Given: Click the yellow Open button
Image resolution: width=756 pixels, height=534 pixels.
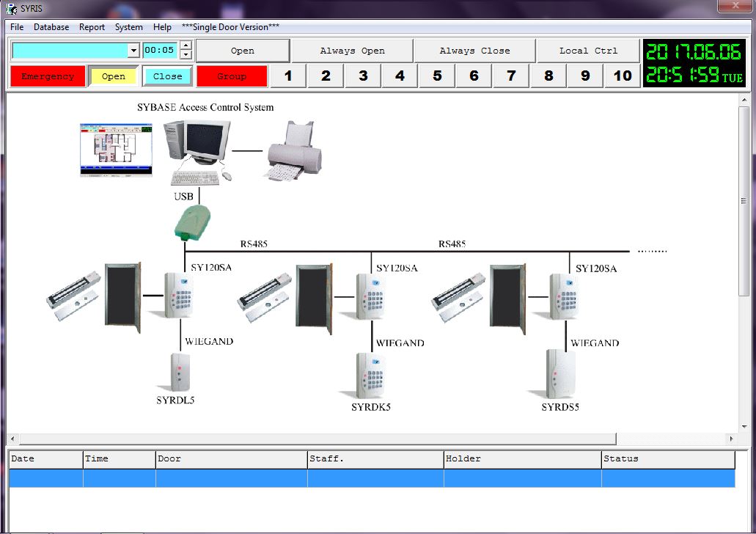Looking at the screenshot, I should tap(114, 76).
